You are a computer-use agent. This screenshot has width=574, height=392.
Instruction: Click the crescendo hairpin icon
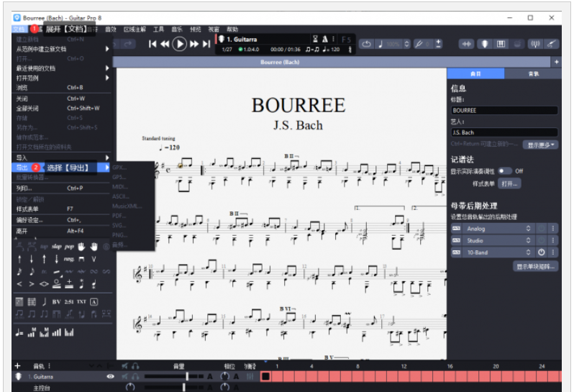click(19, 283)
